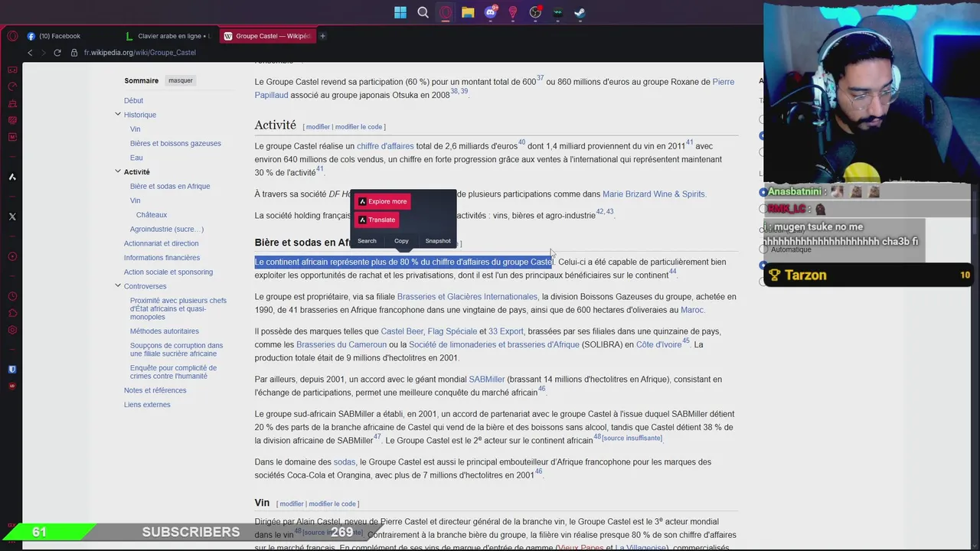The image size is (980, 551).
Task: Jump to Agroindustrie (sucre…) in contents
Action: [167, 229]
